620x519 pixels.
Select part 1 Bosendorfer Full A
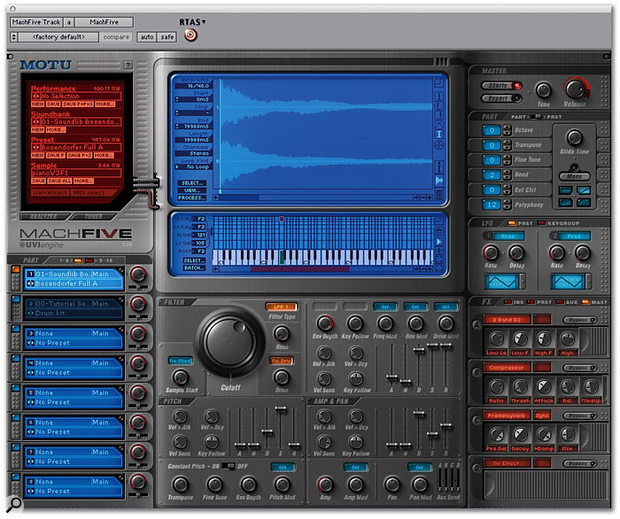tap(74, 279)
